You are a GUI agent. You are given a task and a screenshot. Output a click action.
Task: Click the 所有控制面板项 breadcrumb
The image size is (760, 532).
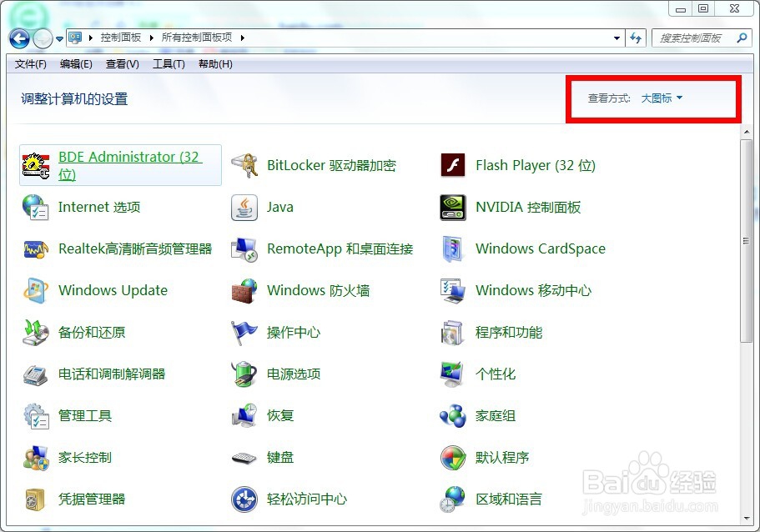point(197,38)
